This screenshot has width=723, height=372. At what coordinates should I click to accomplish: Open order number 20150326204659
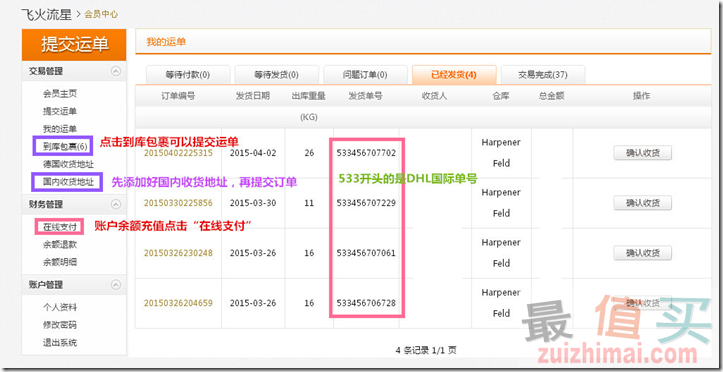pos(178,303)
